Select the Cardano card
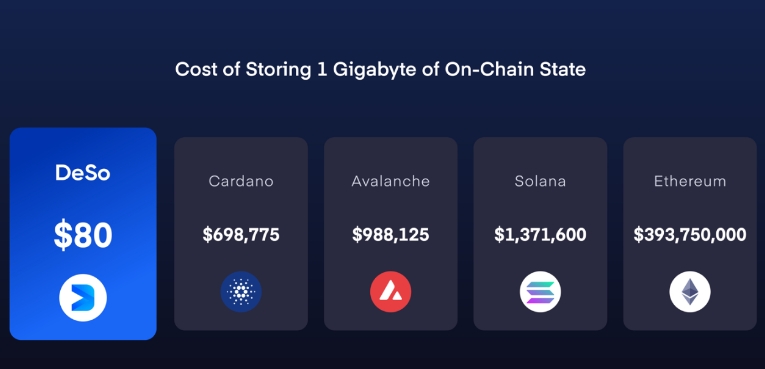The width and height of the screenshot is (765, 369). tap(241, 234)
